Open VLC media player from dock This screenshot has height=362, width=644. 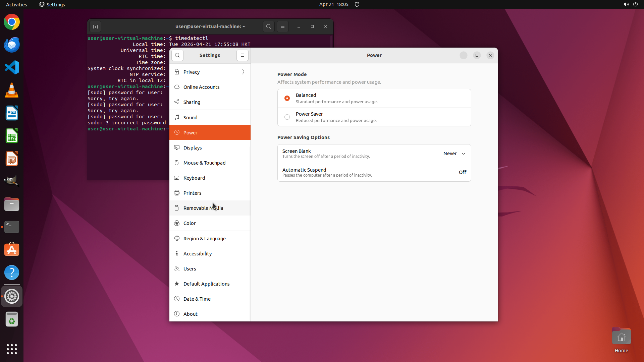click(x=12, y=90)
